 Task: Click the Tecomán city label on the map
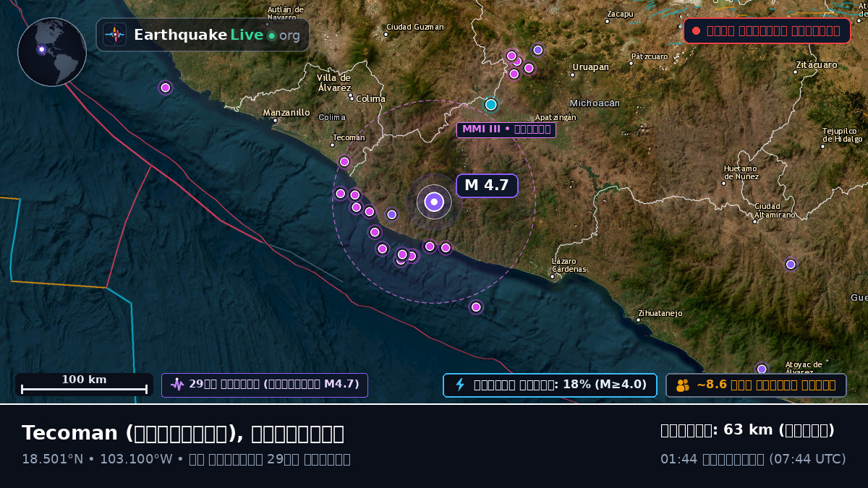click(x=349, y=137)
